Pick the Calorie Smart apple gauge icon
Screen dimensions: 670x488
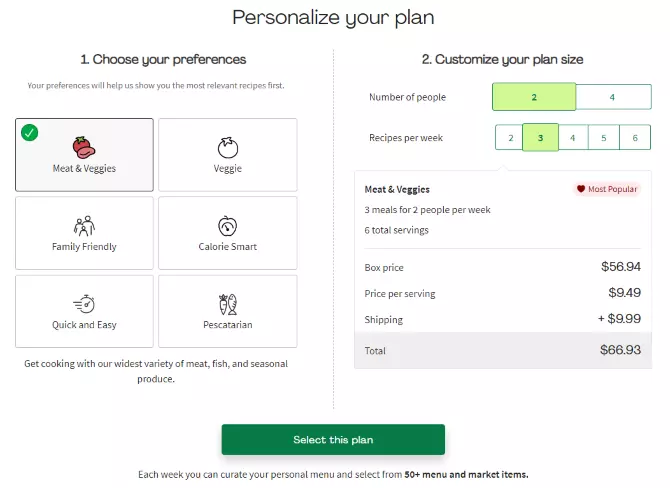click(228, 226)
